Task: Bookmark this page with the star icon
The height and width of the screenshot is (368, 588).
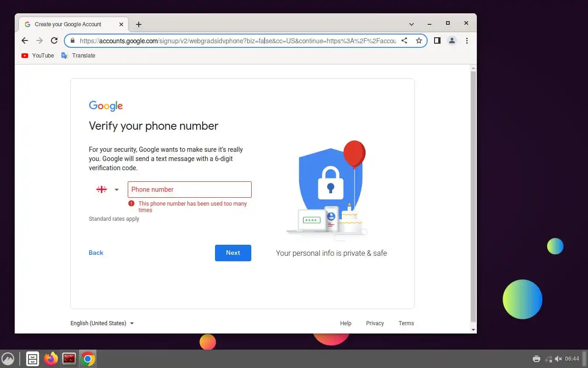Action: [x=419, y=40]
